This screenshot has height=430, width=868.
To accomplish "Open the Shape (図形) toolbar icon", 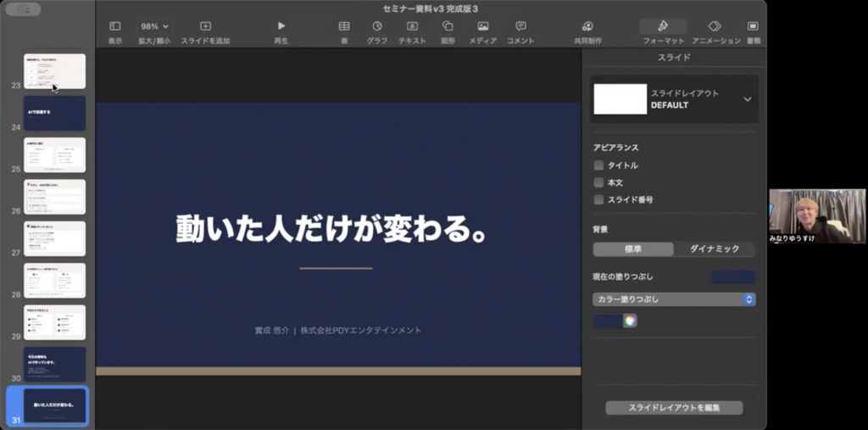I will pyautogui.click(x=448, y=26).
